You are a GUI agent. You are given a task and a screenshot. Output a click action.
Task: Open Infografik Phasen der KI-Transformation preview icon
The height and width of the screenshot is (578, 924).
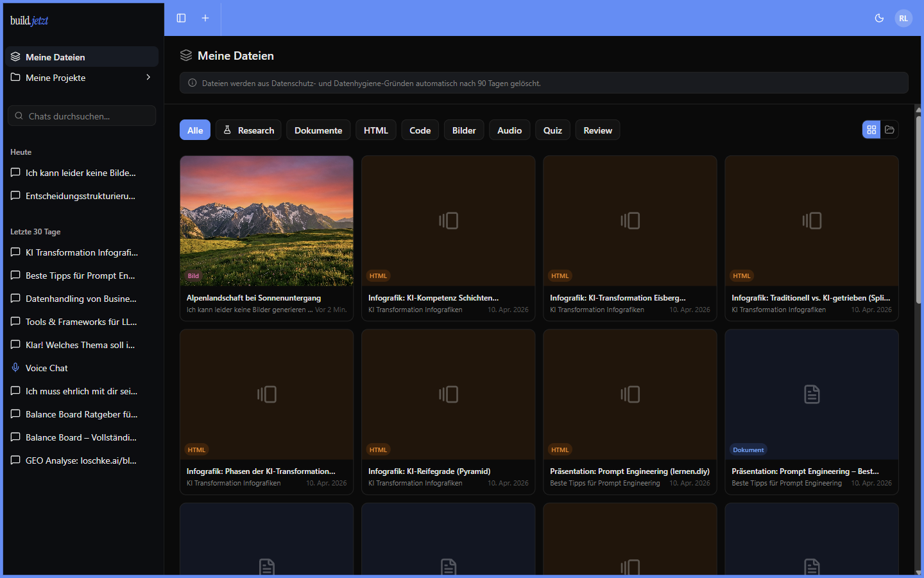tap(267, 394)
